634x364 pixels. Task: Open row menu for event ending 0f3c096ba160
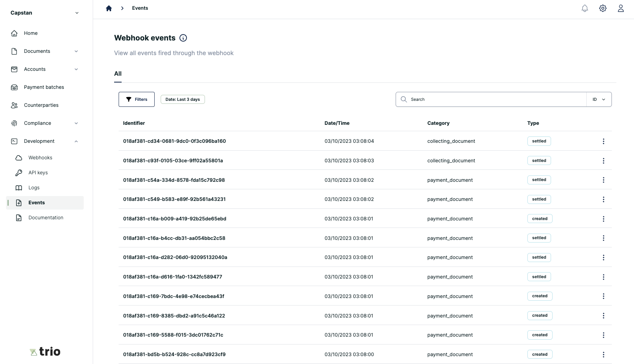click(604, 141)
